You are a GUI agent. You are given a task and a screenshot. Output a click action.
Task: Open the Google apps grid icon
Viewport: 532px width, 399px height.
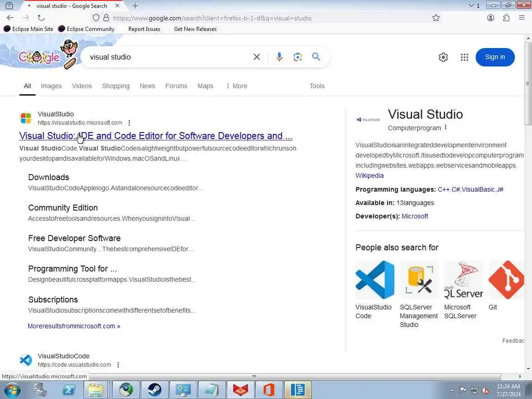tap(465, 57)
